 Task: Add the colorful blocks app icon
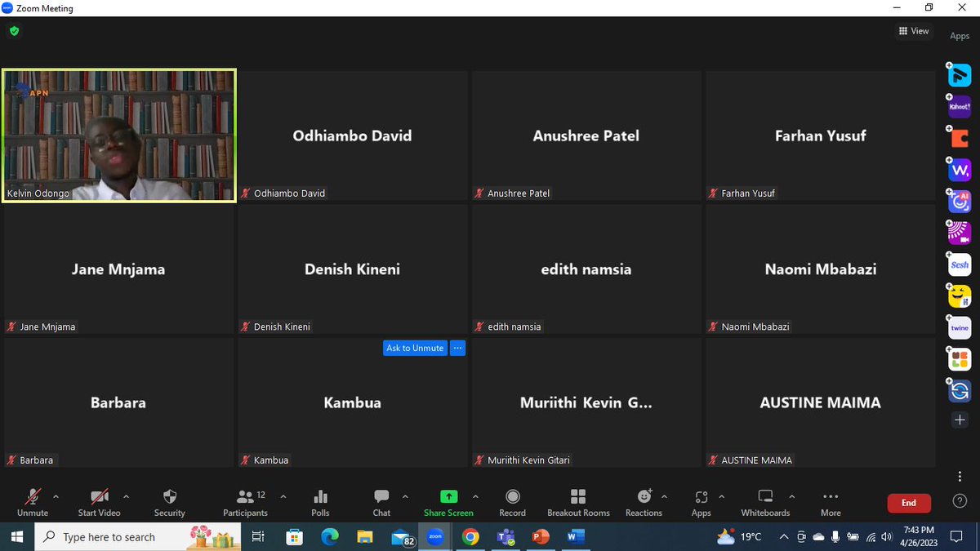[x=960, y=359]
